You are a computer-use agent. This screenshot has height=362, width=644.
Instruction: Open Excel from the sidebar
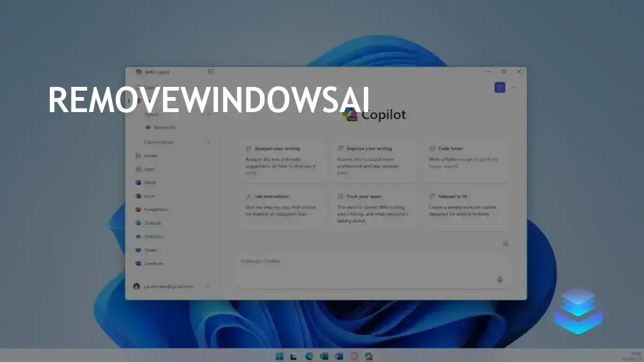pyautogui.click(x=145, y=196)
